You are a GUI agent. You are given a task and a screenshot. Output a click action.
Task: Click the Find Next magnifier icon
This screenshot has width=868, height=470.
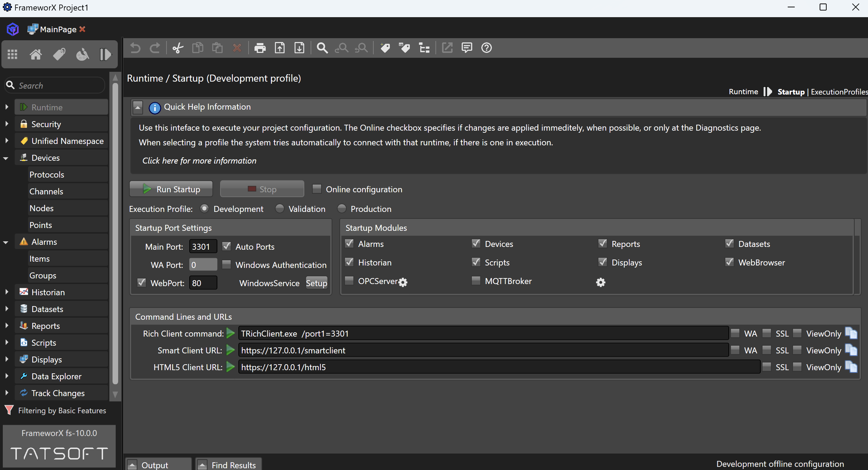361,48
